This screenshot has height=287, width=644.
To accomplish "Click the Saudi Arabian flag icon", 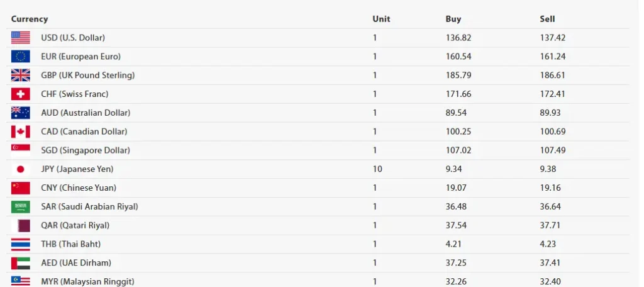I will (x=20, y=206).
